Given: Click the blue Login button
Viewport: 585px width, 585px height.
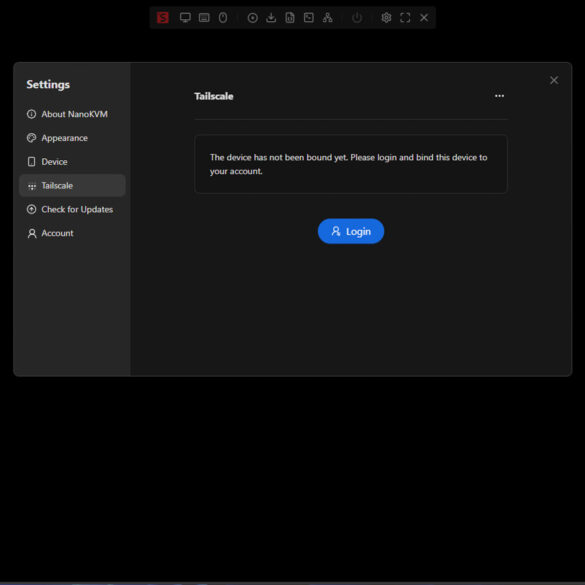Looking at the screenshot, I should pyautogui.click(x=351, y=231).
